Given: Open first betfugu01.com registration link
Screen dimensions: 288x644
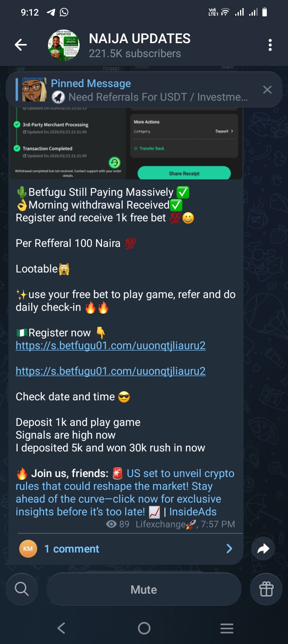Looking at the screenshot, I should pyautogui.click(x=111, y=346).
